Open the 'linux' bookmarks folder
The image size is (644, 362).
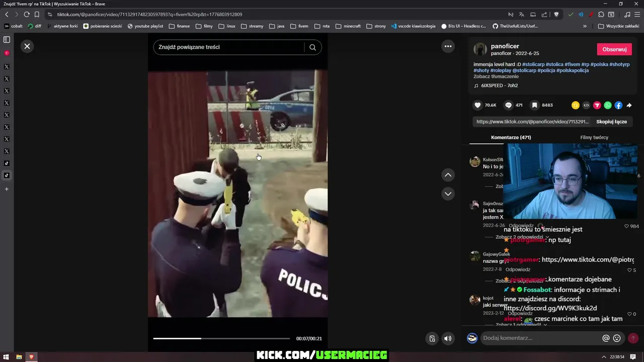[x=227, y=26]
